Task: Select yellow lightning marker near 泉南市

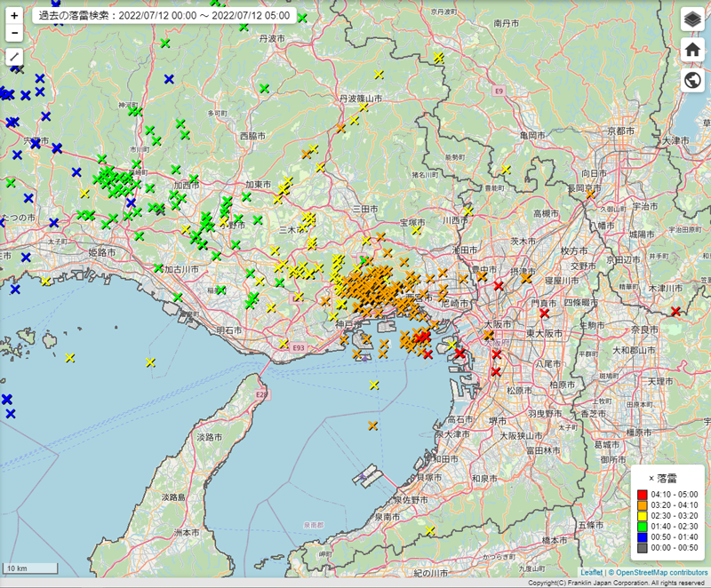Action: pos(430,530)
